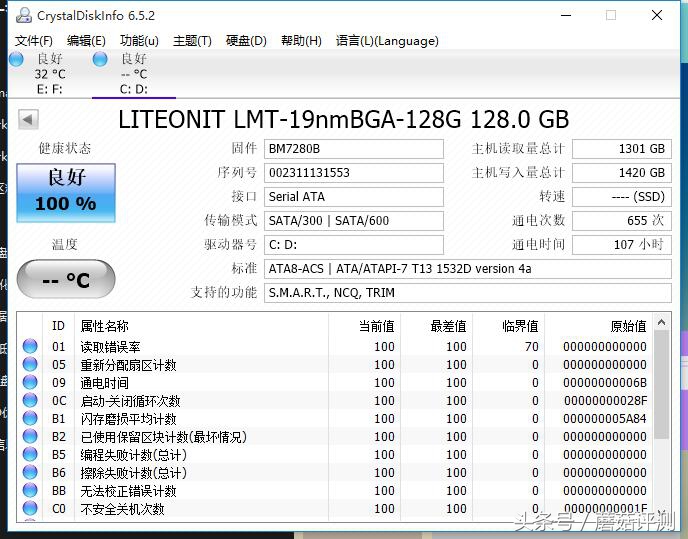688x539 pixels.
Task: Click the status orb for attribute B1
Action: tap(30, 418)
